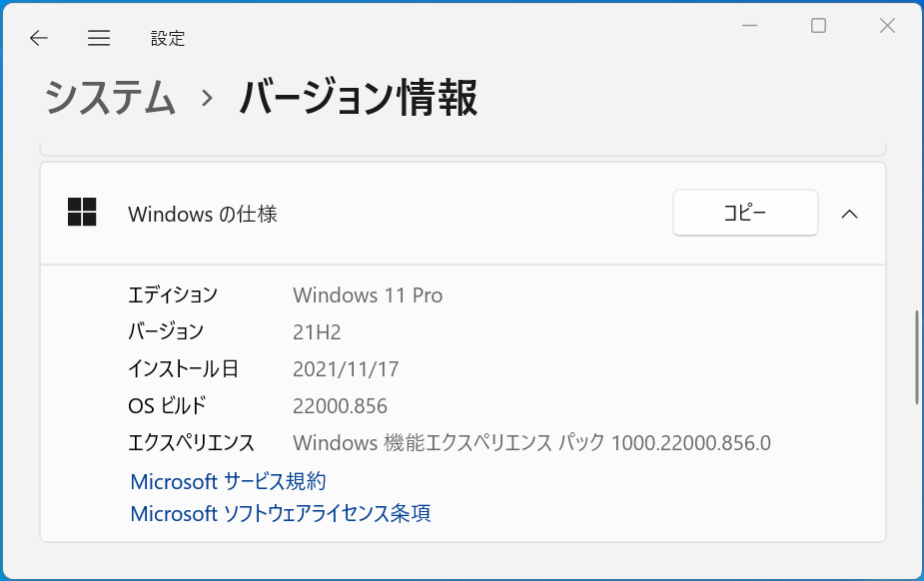924x581 pixels.
Task: Click the Windows 11 Pro edition value
Action: [x=368, y=294]
